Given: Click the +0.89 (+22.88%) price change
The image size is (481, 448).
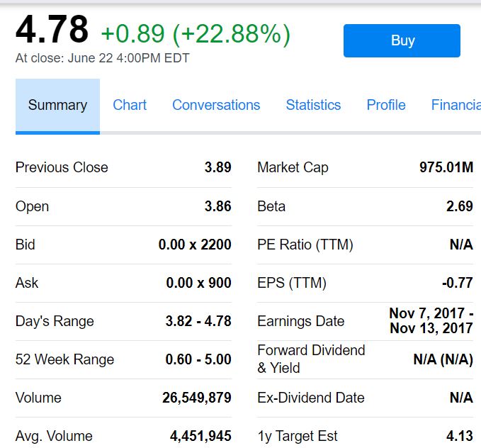Looking at the screenshot, I should [x=196, y=33].
